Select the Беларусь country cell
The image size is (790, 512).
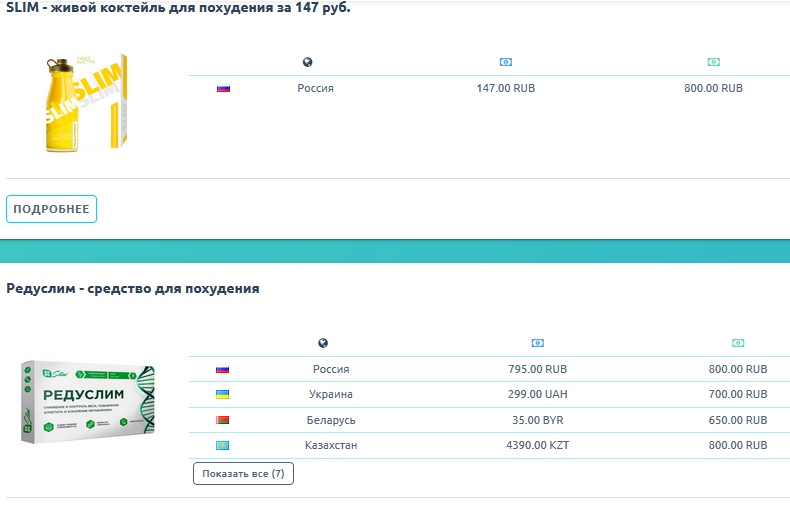pos(331,420)
